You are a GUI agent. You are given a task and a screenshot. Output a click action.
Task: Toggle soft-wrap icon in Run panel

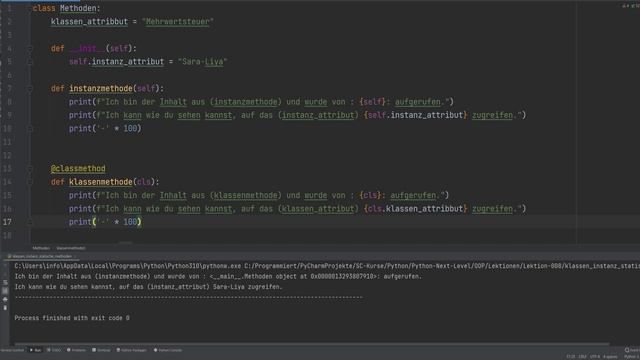pyautogui.click(x=5, y=282)
